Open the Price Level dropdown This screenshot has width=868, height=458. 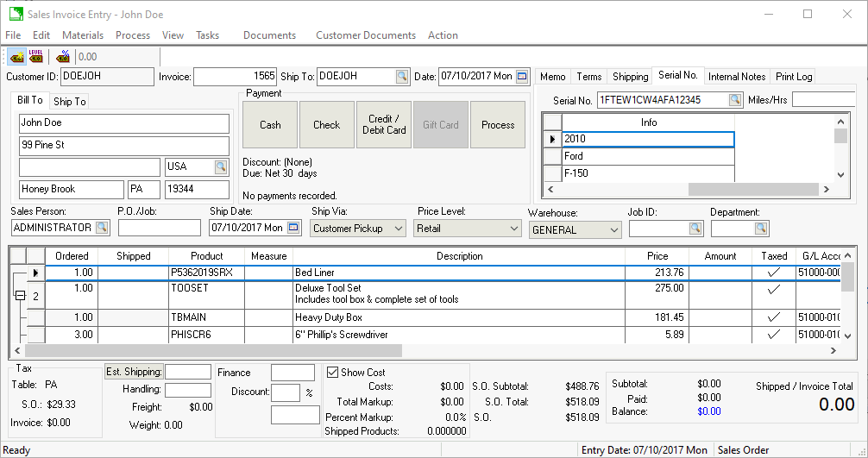tap(514, 229)
